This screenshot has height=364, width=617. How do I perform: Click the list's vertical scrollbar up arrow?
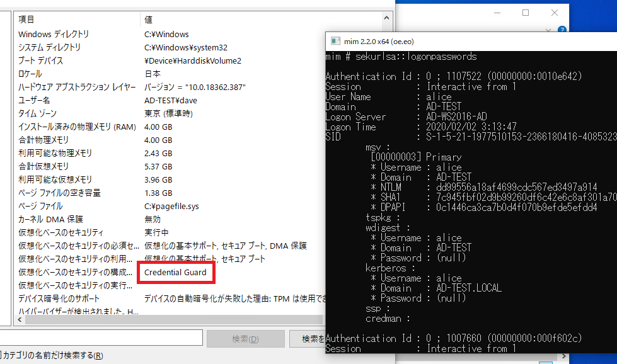point(386,18)
